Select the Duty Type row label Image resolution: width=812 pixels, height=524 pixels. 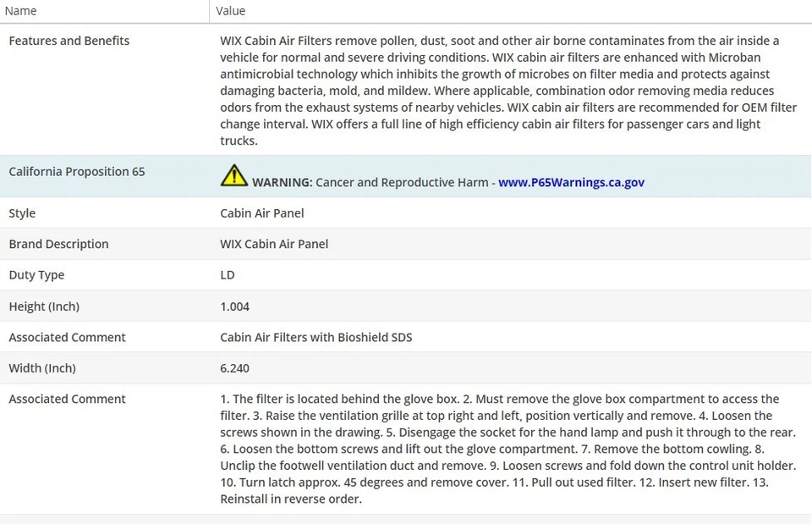coord(36,275)
